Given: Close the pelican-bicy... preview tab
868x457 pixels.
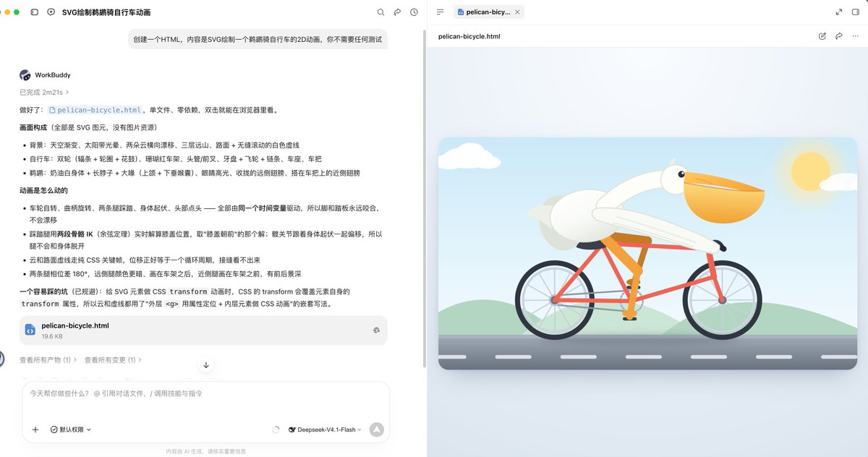Looking at the screenshot, I should (517, 12).
